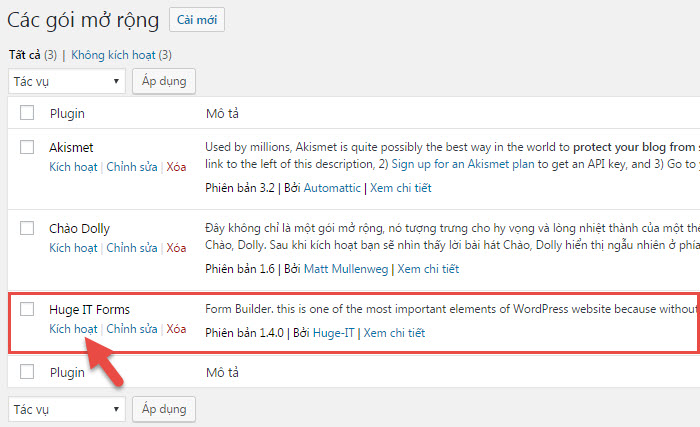Toggle the select-all checkbox in header row

[27, 113]
